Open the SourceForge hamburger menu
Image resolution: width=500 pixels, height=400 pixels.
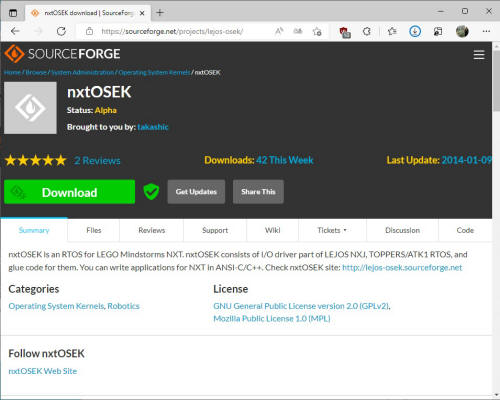479,54
